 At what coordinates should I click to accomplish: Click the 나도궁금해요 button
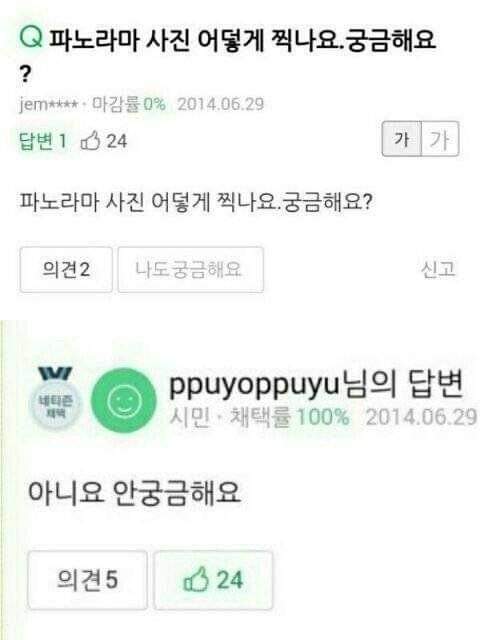tap(191, 270)
